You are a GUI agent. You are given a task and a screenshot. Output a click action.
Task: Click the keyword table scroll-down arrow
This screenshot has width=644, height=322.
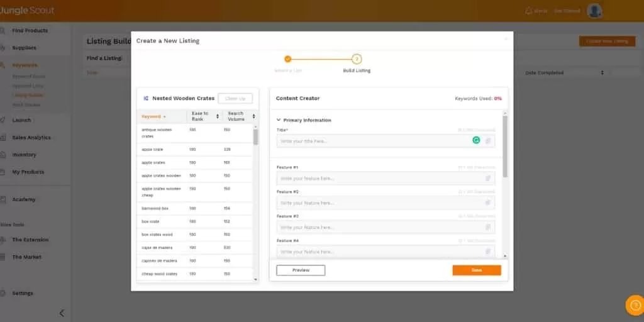pos(255,279)
